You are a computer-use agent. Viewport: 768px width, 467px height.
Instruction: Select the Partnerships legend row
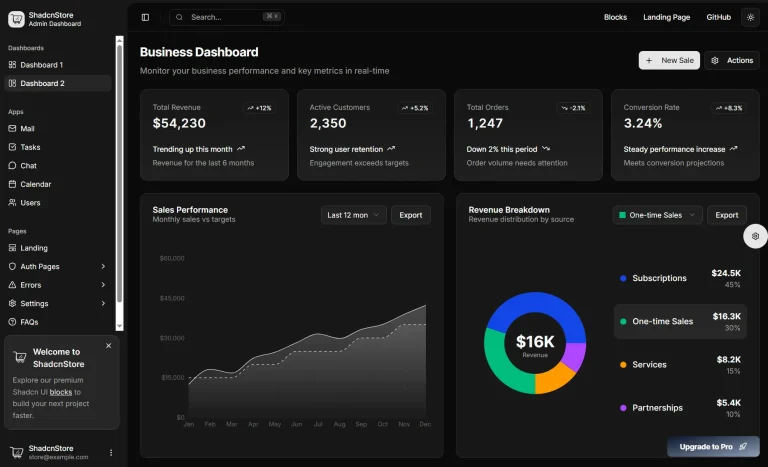coord(680,408)
